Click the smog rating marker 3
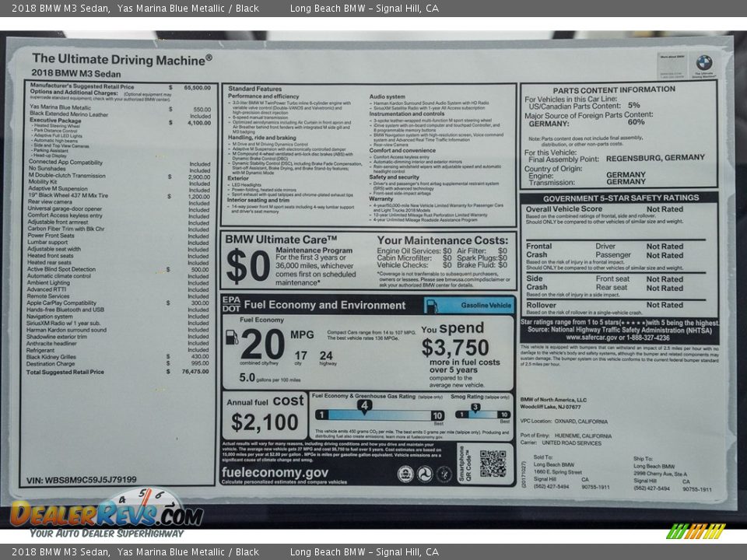 pyautogui.click(x=475, y=406)
